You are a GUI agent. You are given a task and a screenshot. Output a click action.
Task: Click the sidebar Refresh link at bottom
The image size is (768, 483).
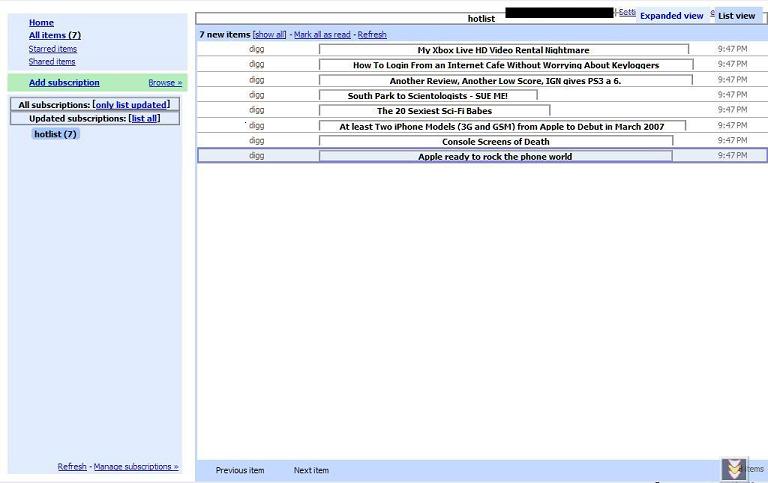click(x=72, y=467)
